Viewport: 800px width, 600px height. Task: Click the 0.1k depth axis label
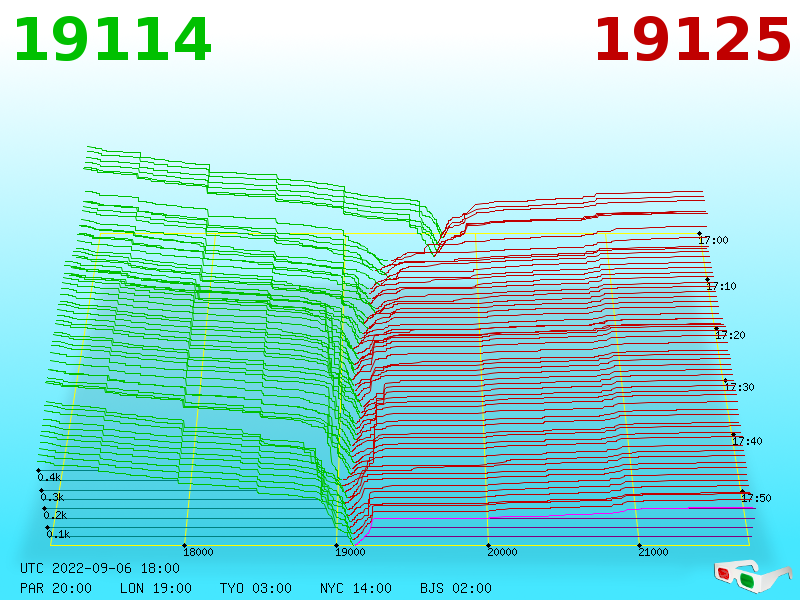(x=58, y=534)
